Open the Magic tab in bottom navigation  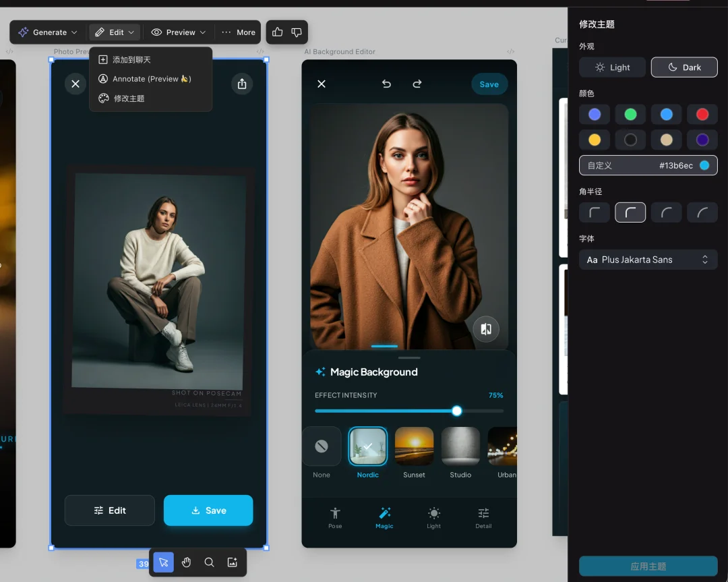[384, 517]
